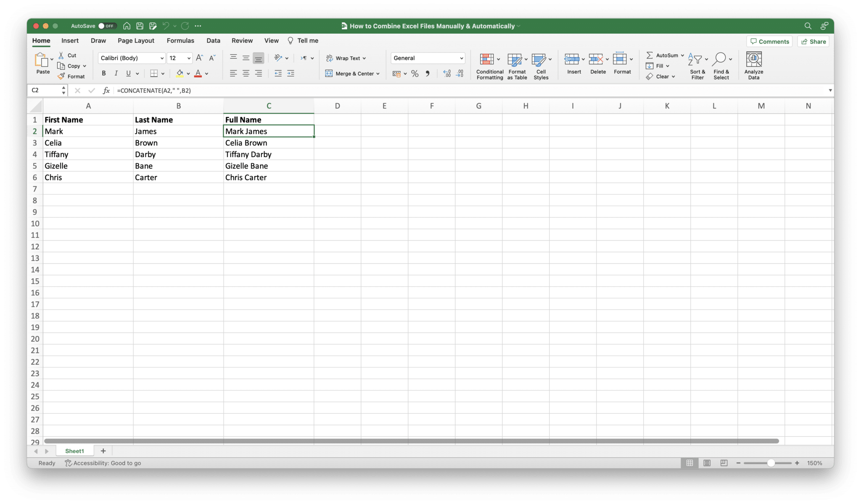Expand the Calibri (Body) font dropdown
861x504 pixels.
pos(162,58)
